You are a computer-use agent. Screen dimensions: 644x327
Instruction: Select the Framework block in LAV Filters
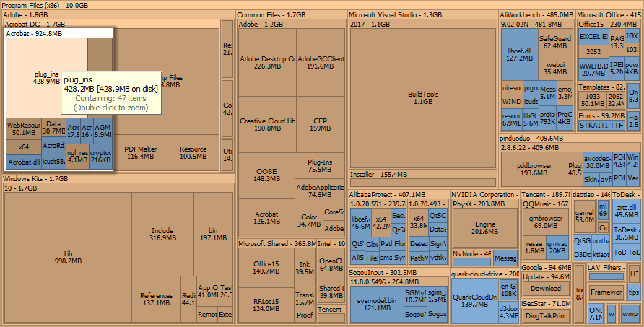tap(606, 292)
